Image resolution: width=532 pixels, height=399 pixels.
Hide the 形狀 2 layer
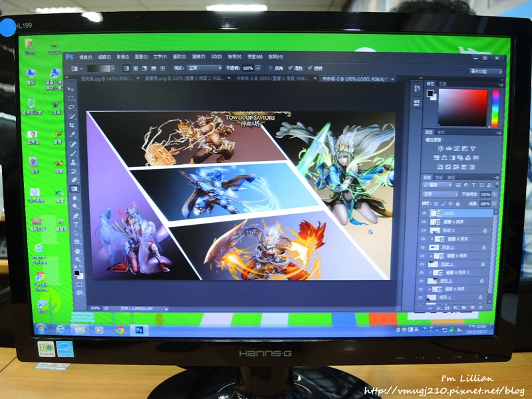(422, 247)
